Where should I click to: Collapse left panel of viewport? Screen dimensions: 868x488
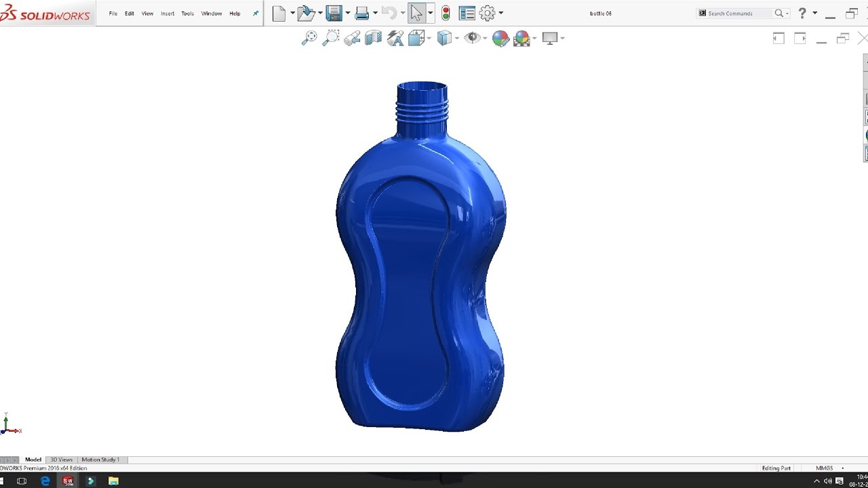[x=778, y=39]
